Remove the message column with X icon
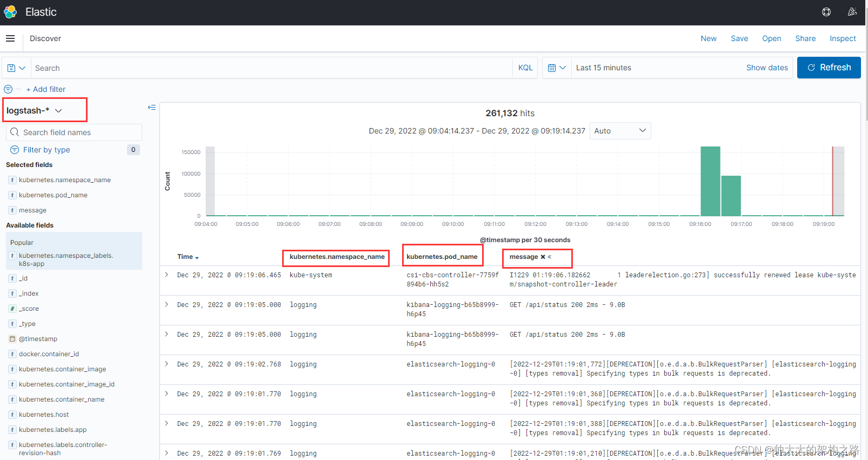Screen dimensions: 868x460 (543, 257)
